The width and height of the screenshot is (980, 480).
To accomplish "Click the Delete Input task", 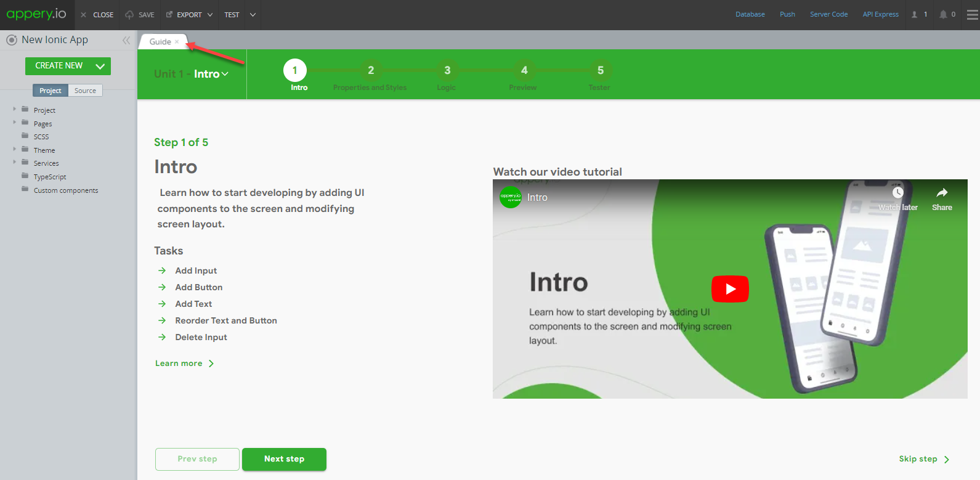I will click(x=201, y=337).
